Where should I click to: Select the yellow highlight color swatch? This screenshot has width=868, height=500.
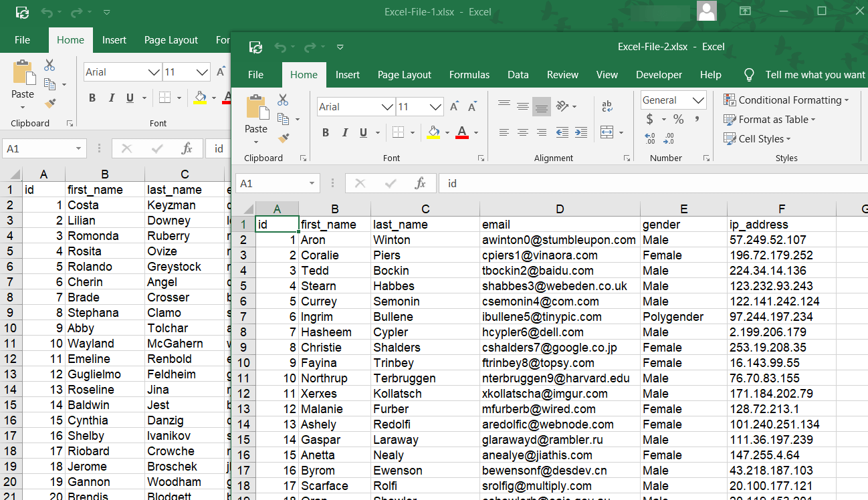[433, 138]
